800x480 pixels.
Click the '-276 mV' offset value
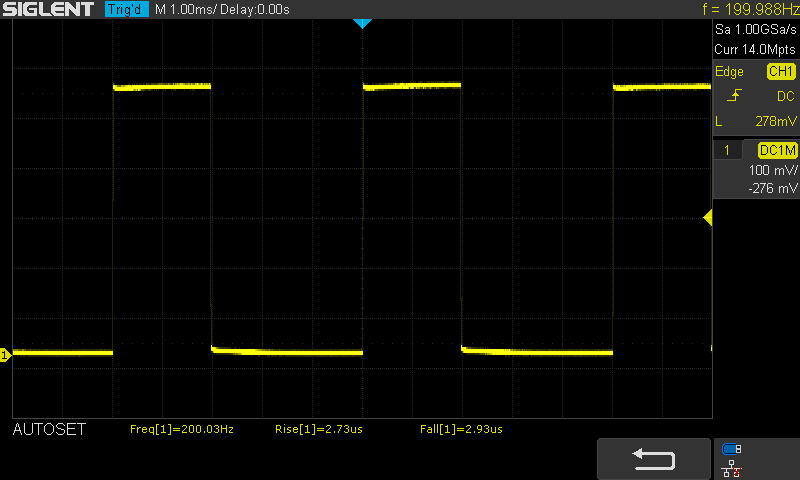pyautogui.click(x=772, y=188)
